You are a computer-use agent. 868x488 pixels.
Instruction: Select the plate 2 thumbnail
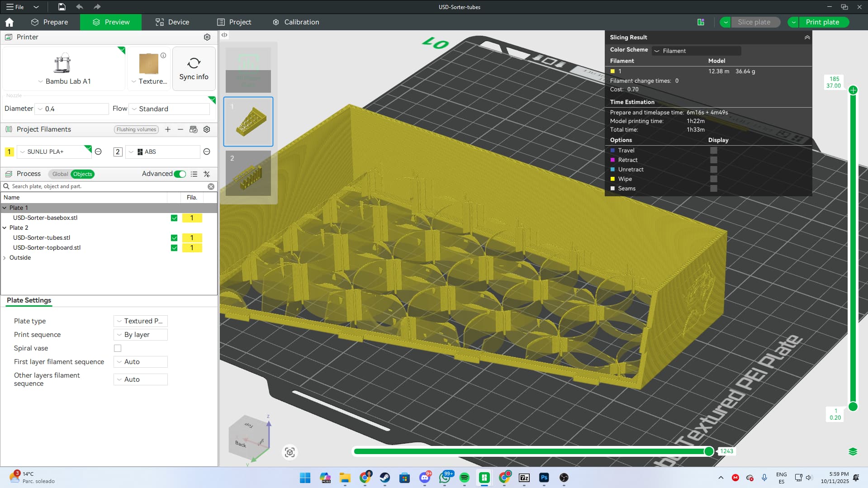(x=248, y=174)
